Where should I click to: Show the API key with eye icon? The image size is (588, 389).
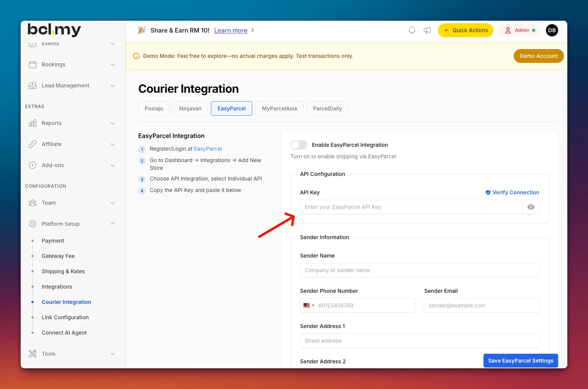tap(531, 207)
